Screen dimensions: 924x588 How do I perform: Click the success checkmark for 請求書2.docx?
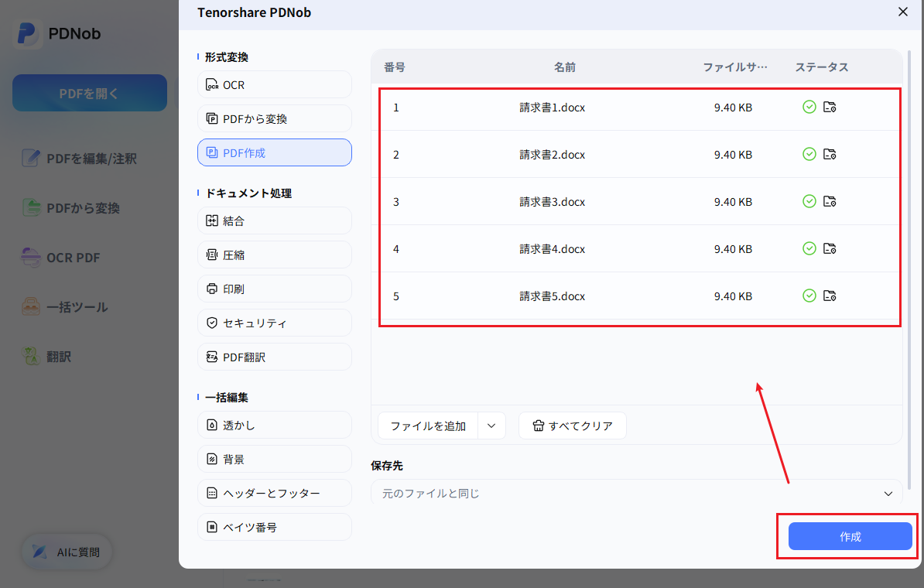coord(809,154)
